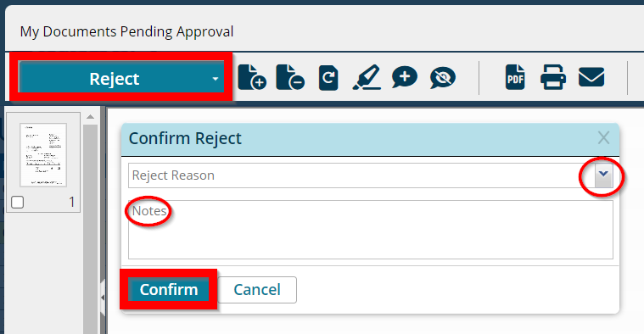Cancel the Confirm Reject dialog

[257, 290]
